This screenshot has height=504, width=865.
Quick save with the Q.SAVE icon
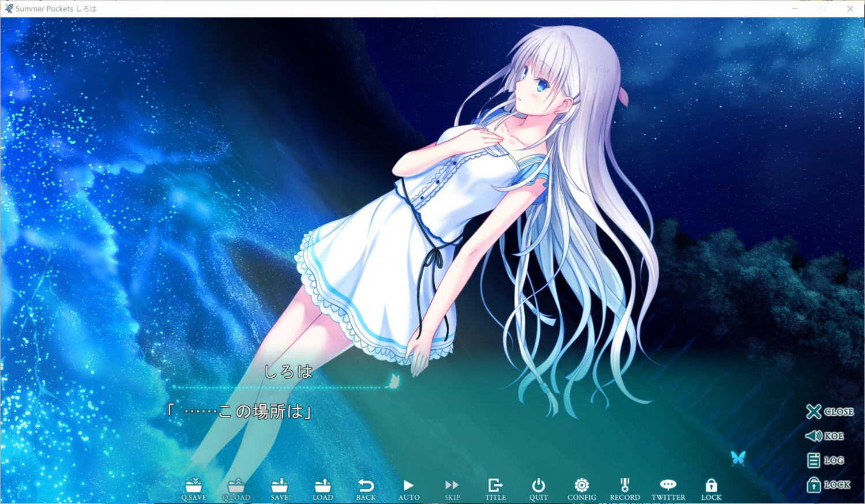193,490
